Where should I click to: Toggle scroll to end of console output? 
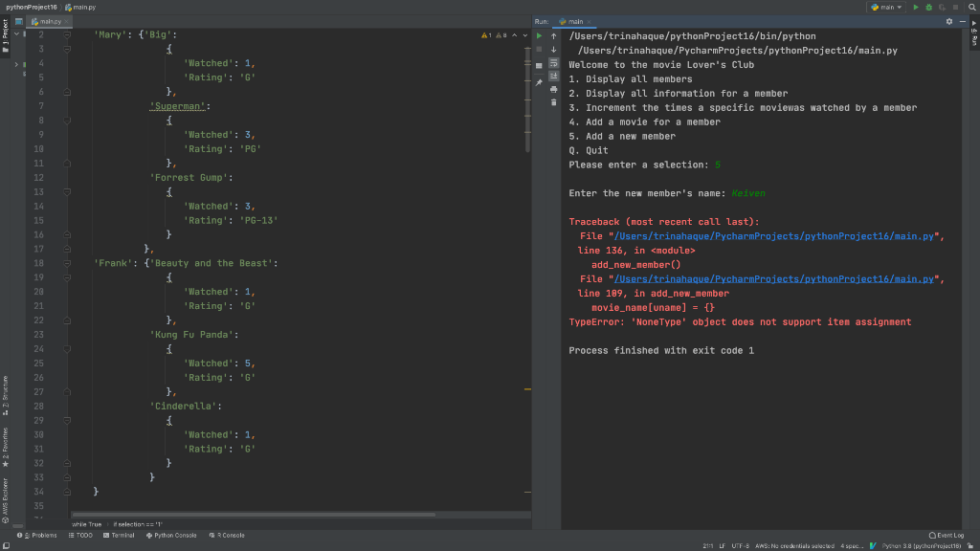(553, 77)
